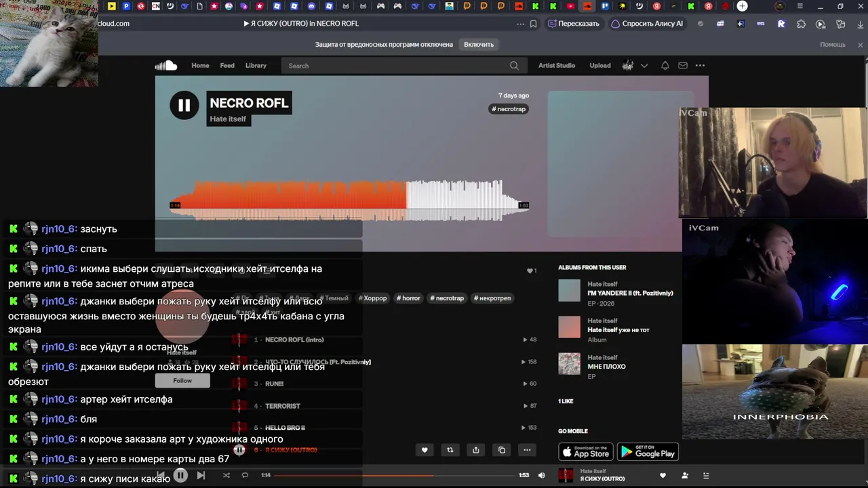Like the NECRO ROFL playlist

[x=425, y=449]
